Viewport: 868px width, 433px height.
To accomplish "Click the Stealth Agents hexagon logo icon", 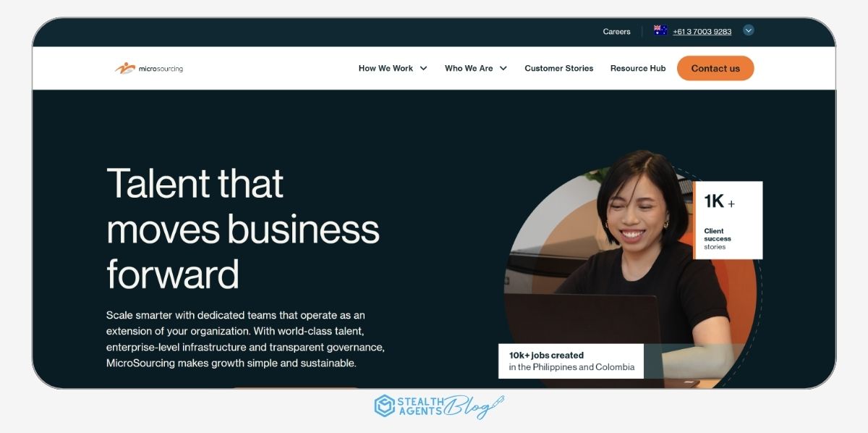I will point(384,406).
